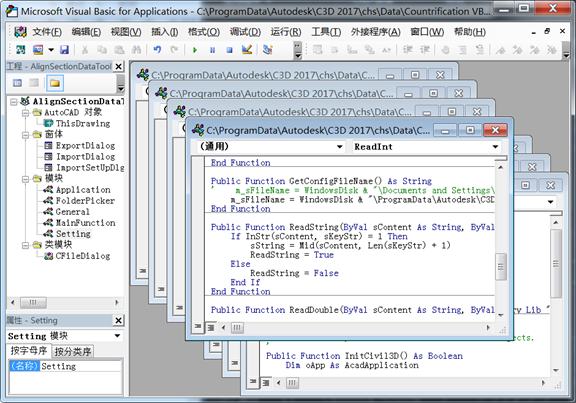Click Procedure View button in front code window

(x=198, y=326)
